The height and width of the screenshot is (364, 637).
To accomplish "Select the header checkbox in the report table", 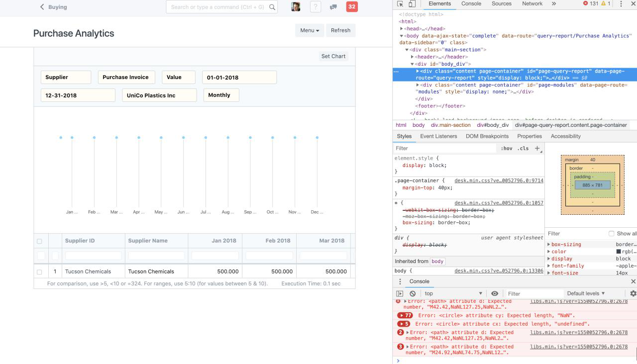I will point(40,241).
